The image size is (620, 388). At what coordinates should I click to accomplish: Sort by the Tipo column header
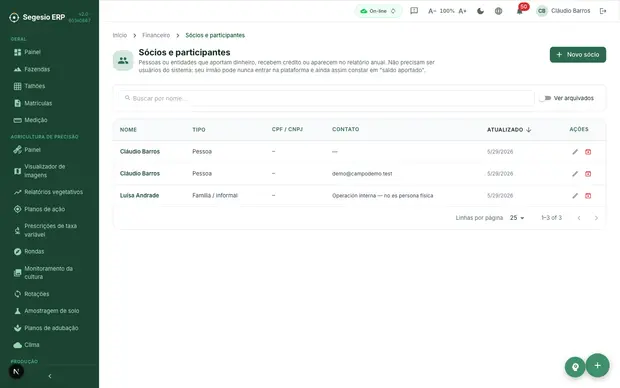[199, 130]
